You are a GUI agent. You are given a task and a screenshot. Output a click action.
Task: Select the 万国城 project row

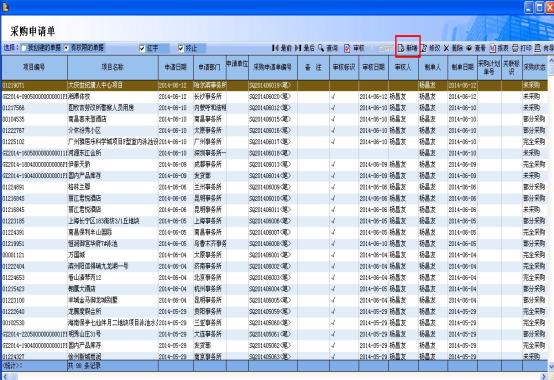coord(275,255)
